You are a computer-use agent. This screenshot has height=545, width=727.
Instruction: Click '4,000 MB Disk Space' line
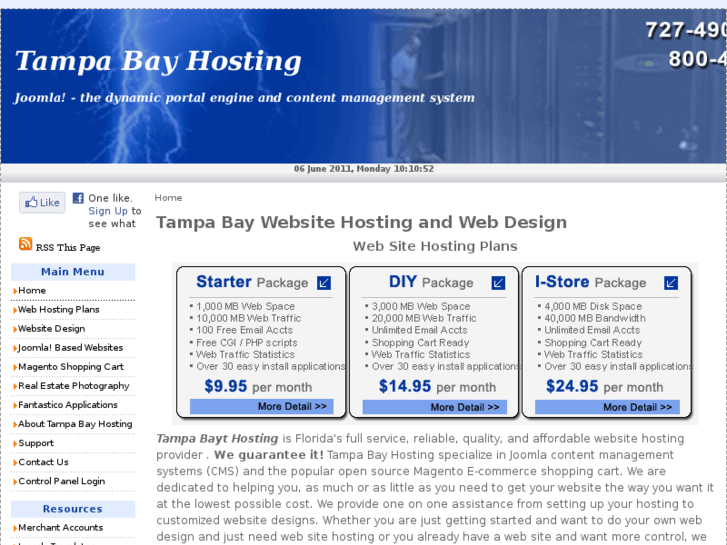pyautogui.click(x=593, y=306)
